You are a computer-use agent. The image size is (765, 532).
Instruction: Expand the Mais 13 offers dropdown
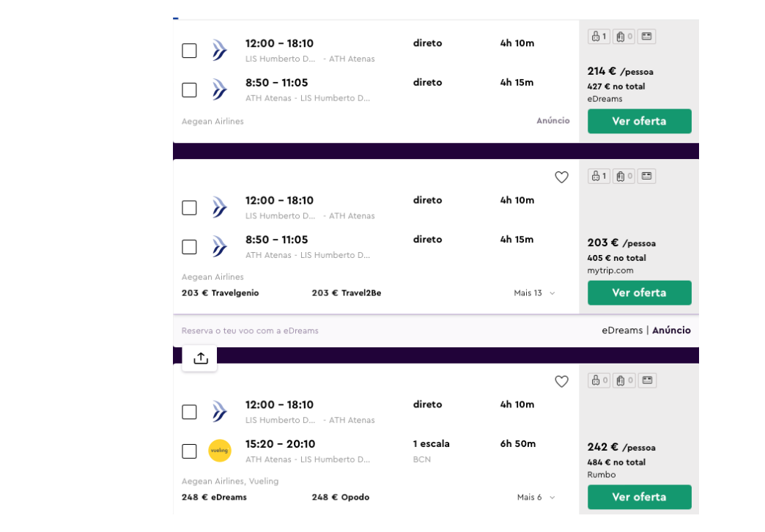coord(534,293)
